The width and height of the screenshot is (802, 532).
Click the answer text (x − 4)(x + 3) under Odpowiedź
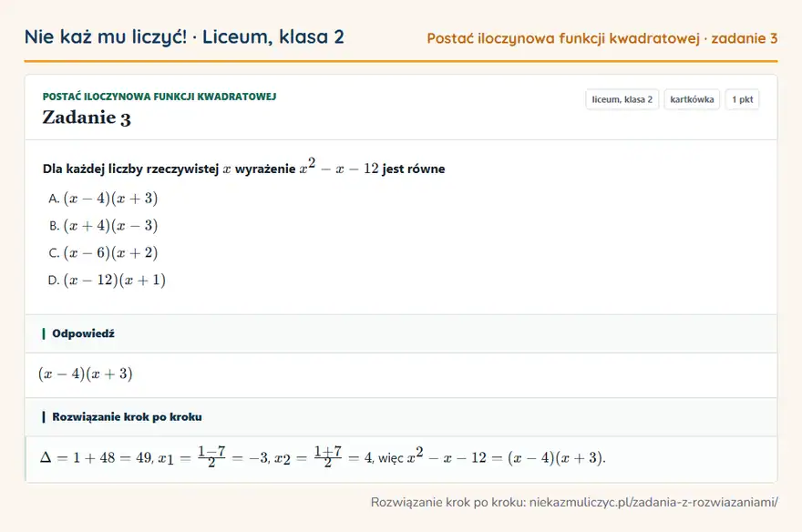pos(86,374)
